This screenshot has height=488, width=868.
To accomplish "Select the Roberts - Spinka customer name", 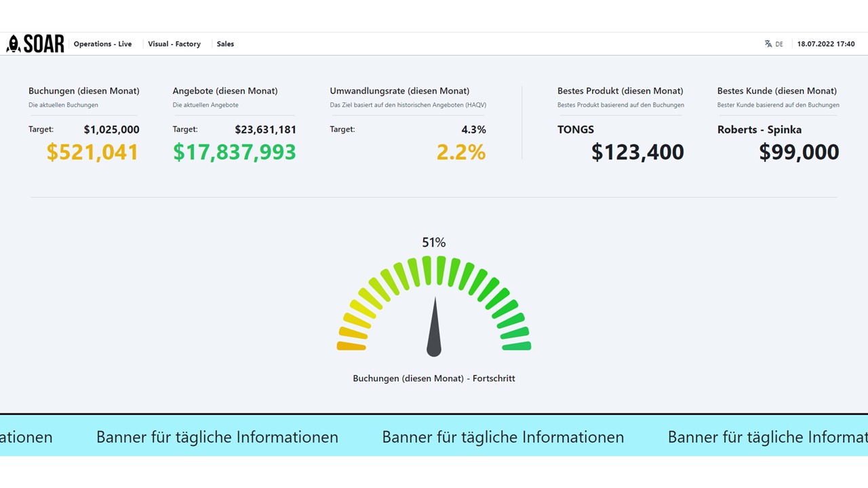I will [759, 129].
